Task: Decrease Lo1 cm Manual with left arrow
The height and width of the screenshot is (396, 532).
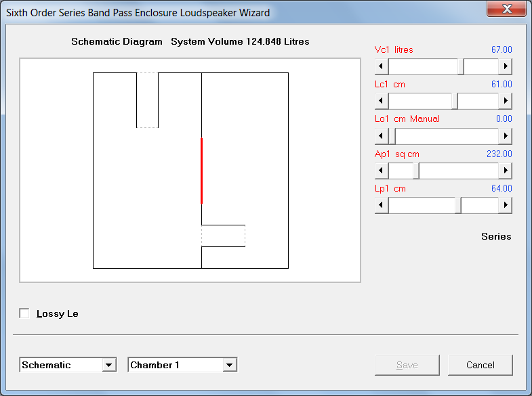Action: 382,136
